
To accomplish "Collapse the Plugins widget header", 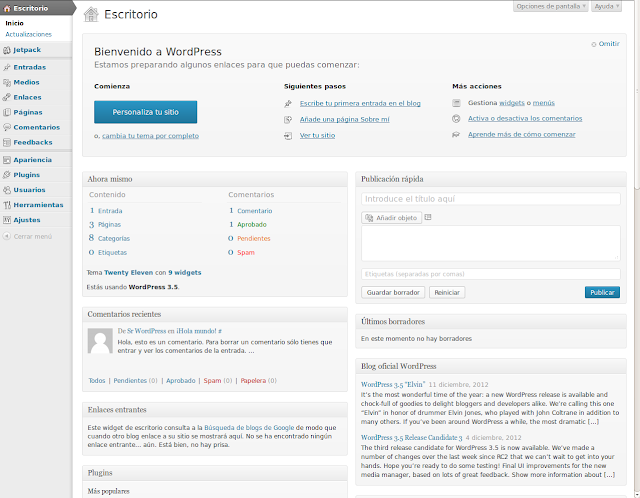I will tap(215, 473).
